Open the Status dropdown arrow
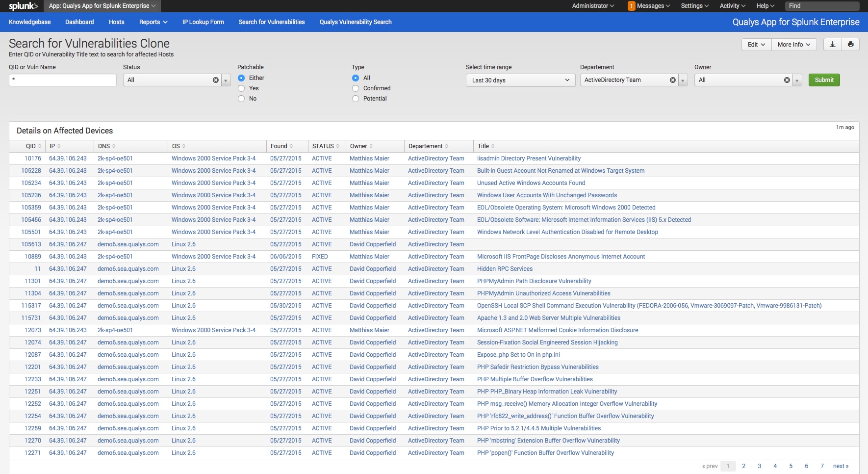This screenshot has height=474, width=868. pyautogui.click(x=226, y=80)
